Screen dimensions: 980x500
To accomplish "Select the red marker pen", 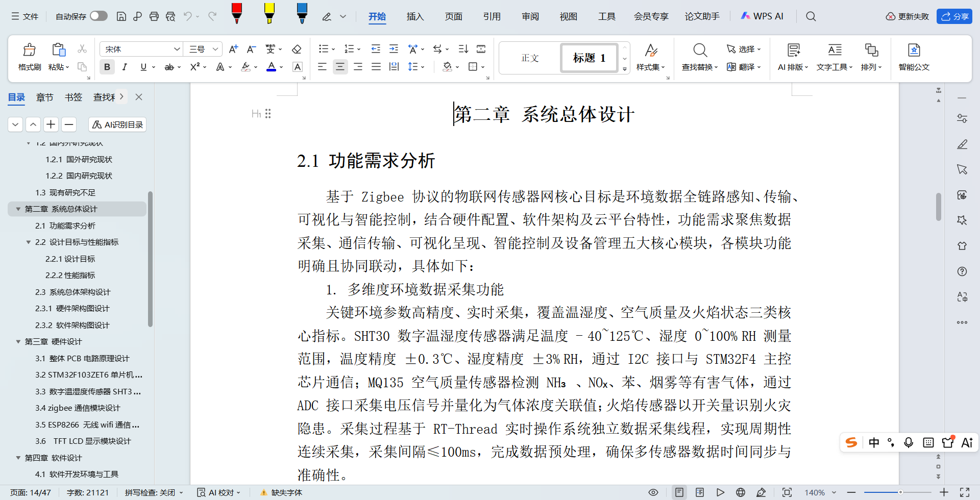I will tap(237, 13).
